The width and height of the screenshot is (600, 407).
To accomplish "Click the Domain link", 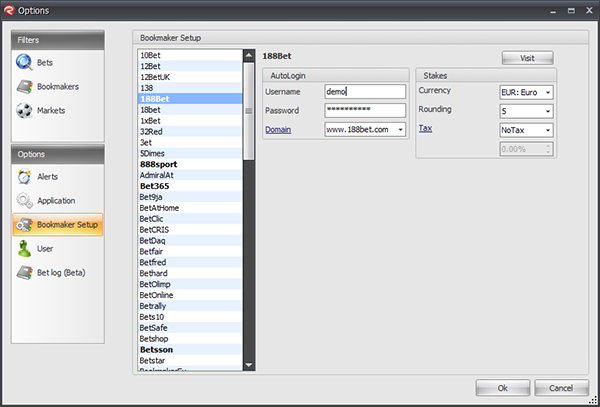I will click(x=278, y=130).
